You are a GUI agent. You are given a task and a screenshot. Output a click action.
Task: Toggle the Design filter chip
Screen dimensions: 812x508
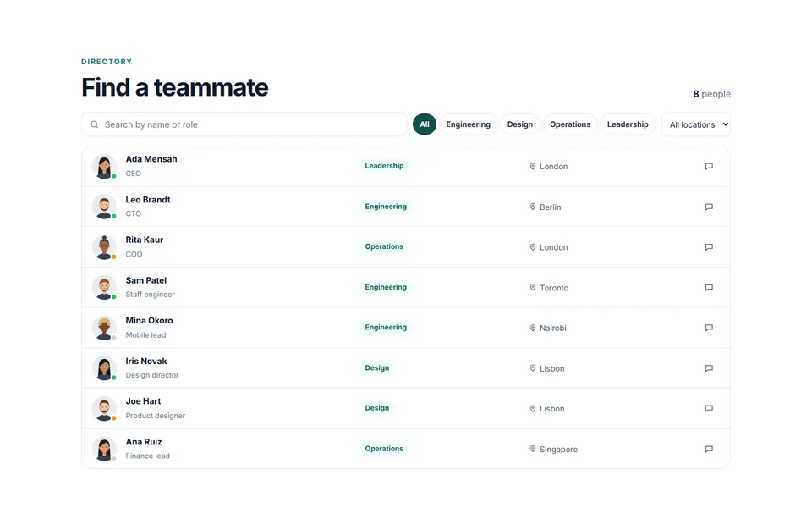520,124
